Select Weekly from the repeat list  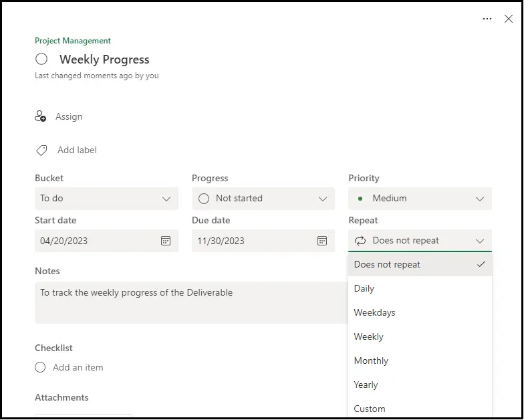(x=369, y=336)
